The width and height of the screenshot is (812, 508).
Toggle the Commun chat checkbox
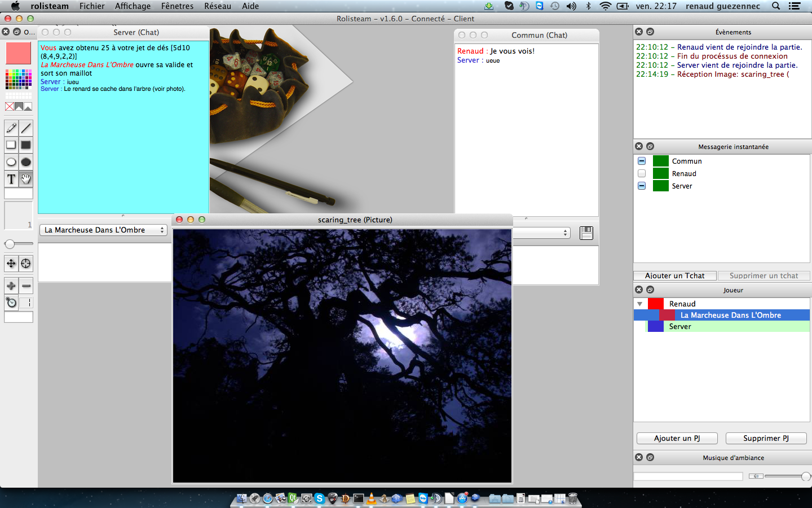642,161
